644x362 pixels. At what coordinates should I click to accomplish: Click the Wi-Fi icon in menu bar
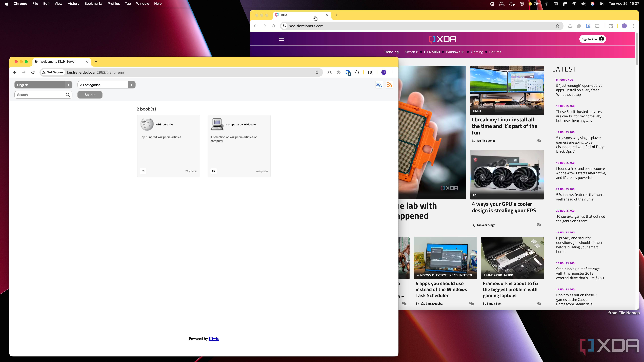(x=574, y=4)
